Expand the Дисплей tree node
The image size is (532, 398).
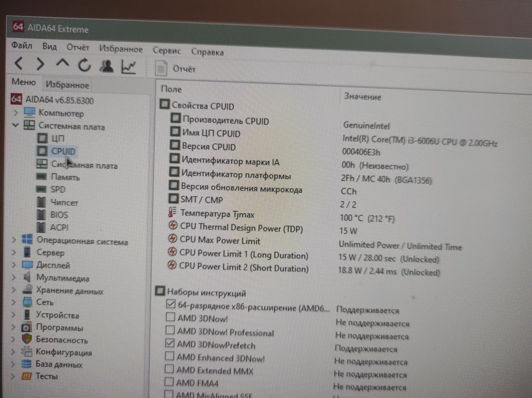(14, 265)
